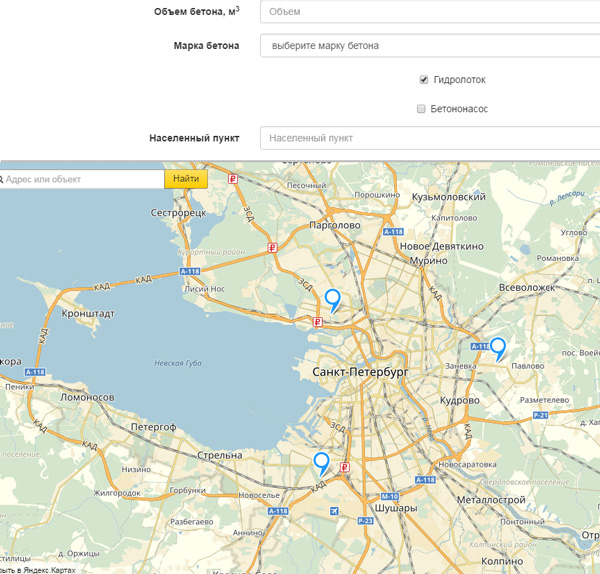The image size is (600, 574).
Task: Click the Низино label
Action: coord(136,470)
